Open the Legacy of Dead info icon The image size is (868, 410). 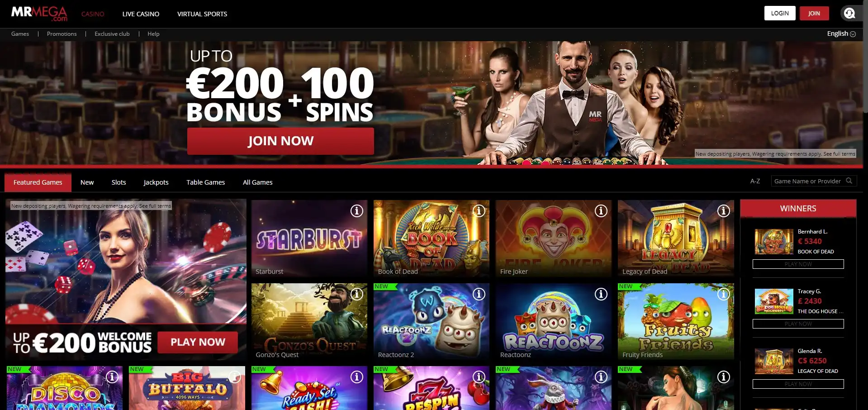[x=724, y=211]
